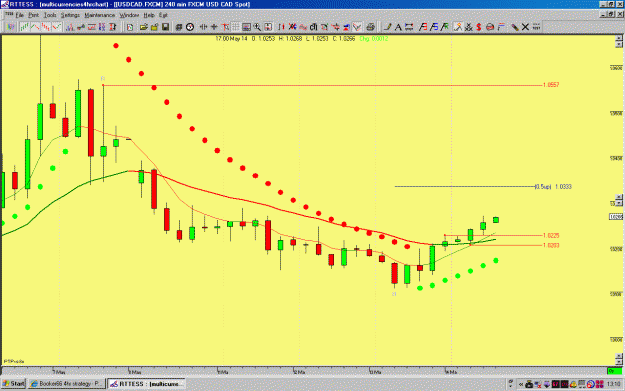Viewport: 625px width, 391px height.
Task: Click the red dollar sign toolbar icon
Action: tap(479, 27)
